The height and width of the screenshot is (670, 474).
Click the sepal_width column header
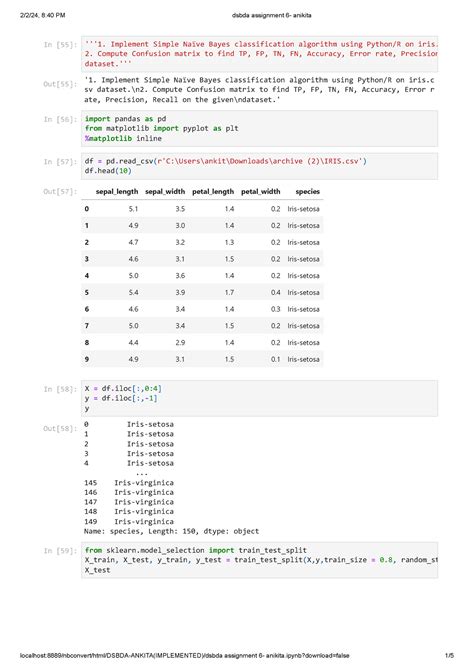(165, 191)
